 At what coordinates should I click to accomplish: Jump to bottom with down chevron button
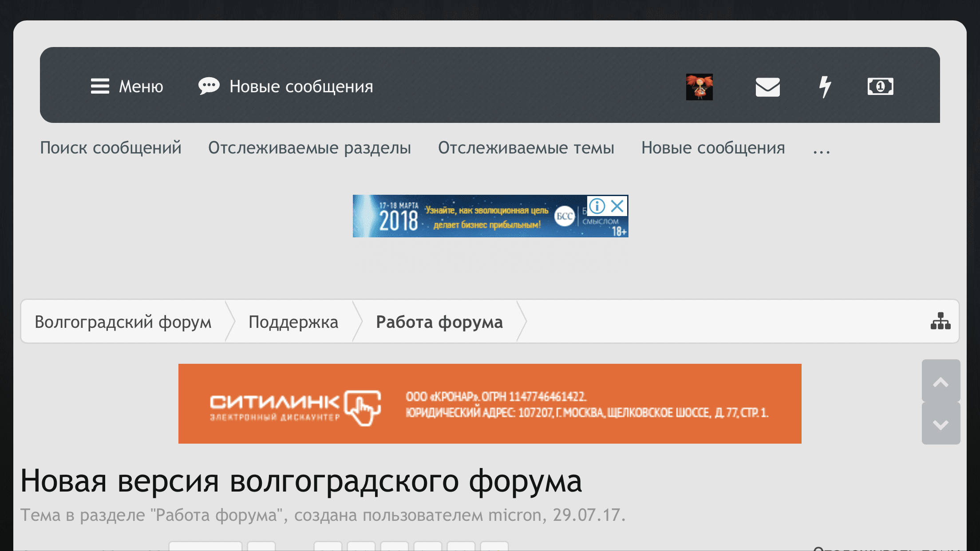[940, 424]
